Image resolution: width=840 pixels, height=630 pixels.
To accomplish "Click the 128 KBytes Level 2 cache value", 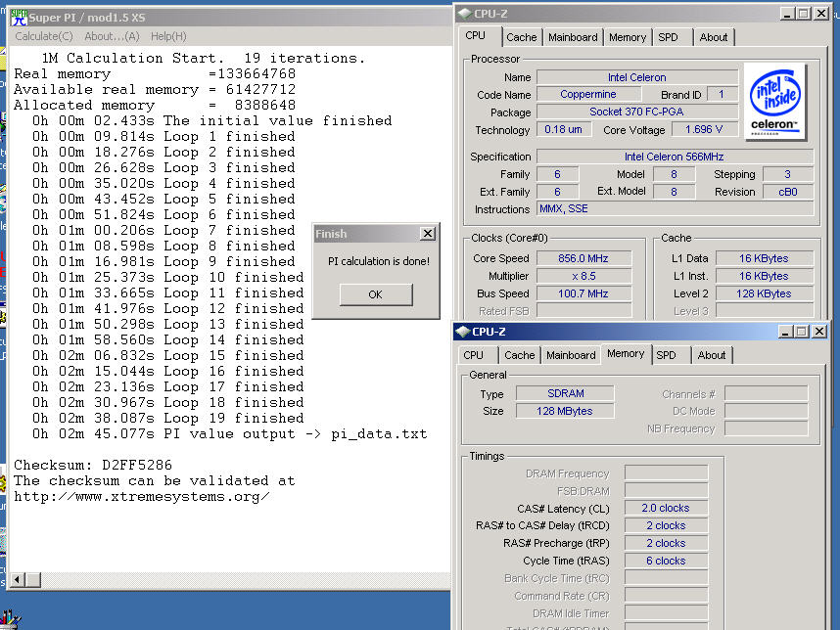I will coord(765,293).
